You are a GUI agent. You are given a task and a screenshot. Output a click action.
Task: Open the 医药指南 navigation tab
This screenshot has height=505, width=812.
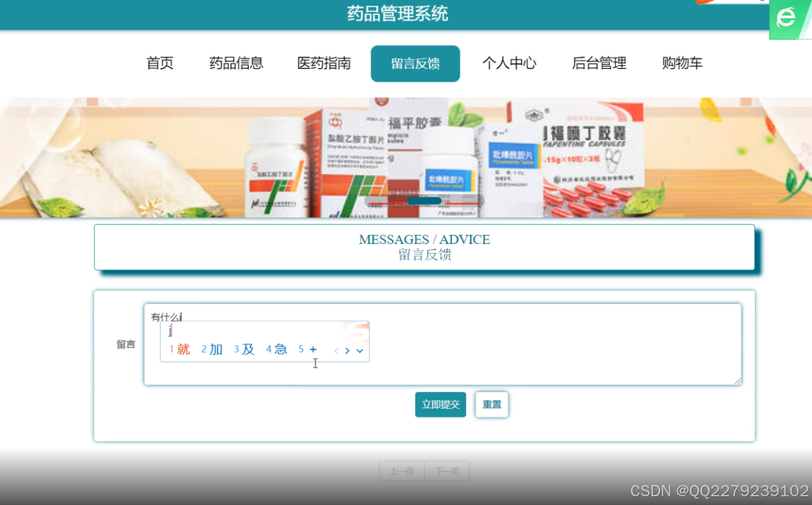pyautogui.click(x=324, y=63)
